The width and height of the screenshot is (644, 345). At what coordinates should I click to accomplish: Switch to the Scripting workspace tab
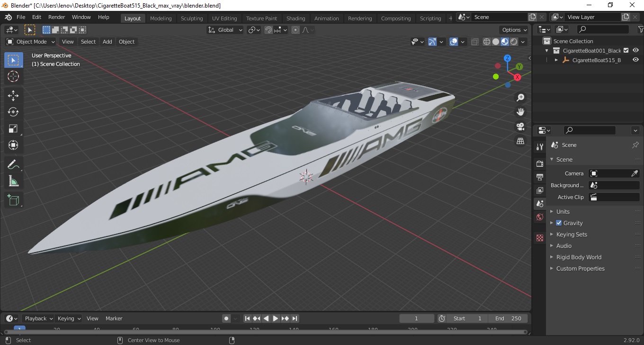coord(430,18)
